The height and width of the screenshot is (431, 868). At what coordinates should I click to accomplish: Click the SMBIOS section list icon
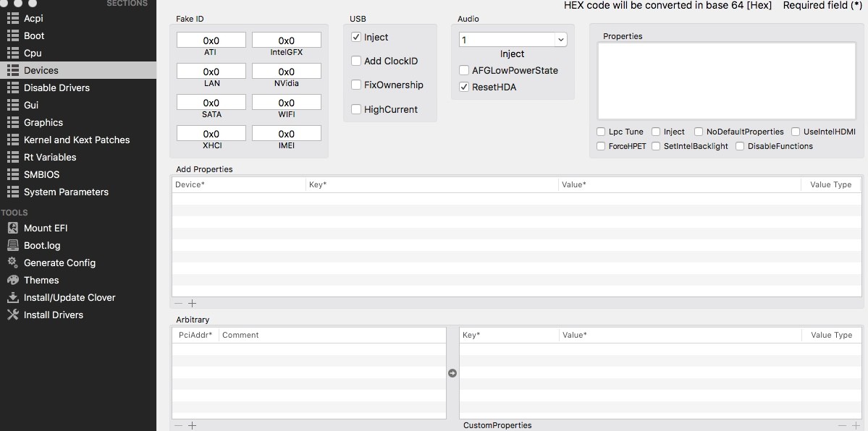[13, 174]
